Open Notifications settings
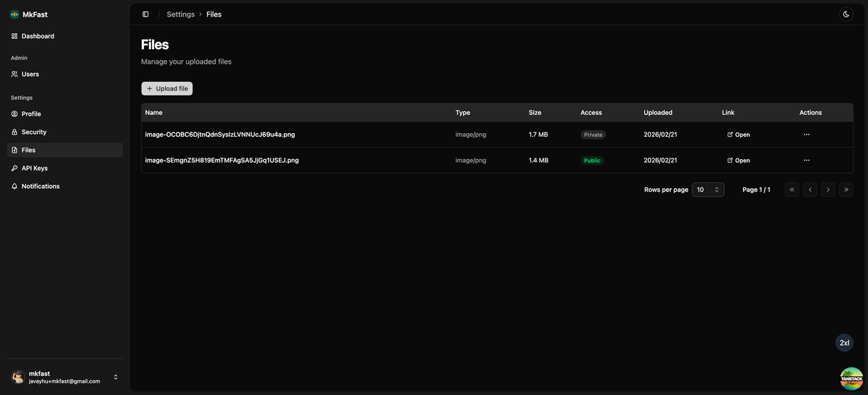Image resolution: width=868 pixels, height=395 pixels. click(41, 186)
